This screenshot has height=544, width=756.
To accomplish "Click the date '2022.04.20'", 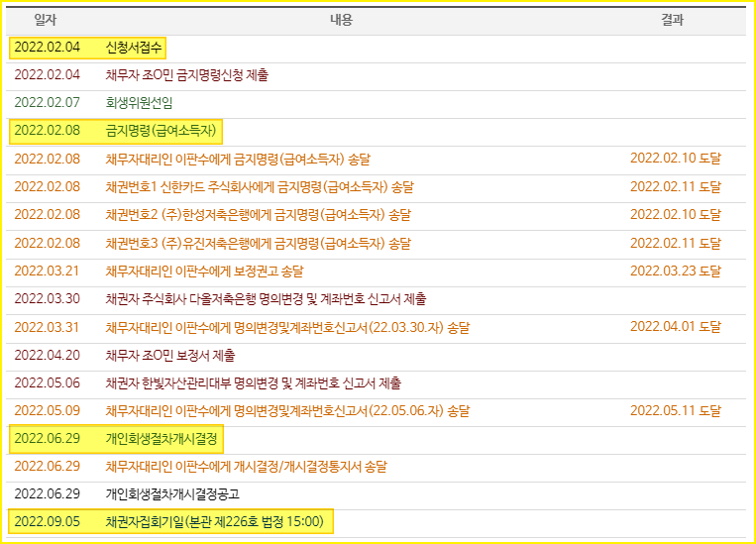I will coord(48,356).
